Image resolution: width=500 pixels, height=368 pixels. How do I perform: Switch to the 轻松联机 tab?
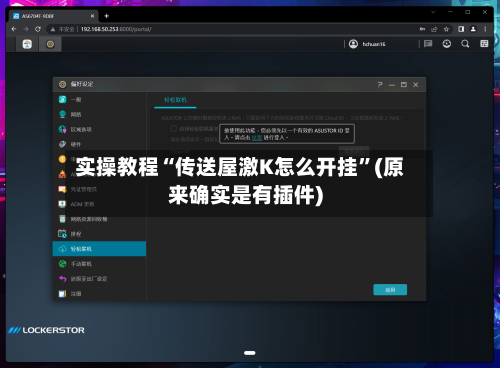175,100
